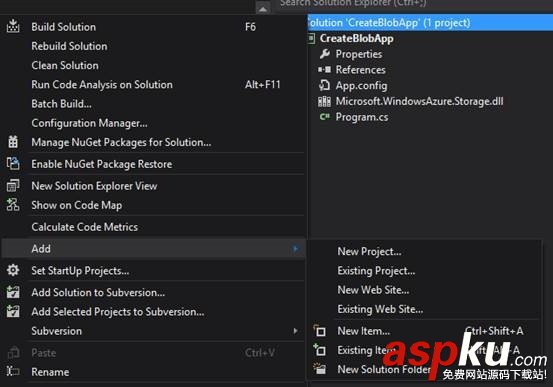Select Paste in context menu
553x387 pixels.
point(153,352)
